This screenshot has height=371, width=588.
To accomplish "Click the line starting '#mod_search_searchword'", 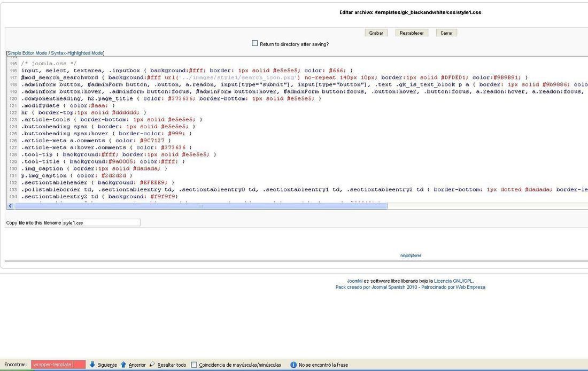I will click(x=274, y=78).
